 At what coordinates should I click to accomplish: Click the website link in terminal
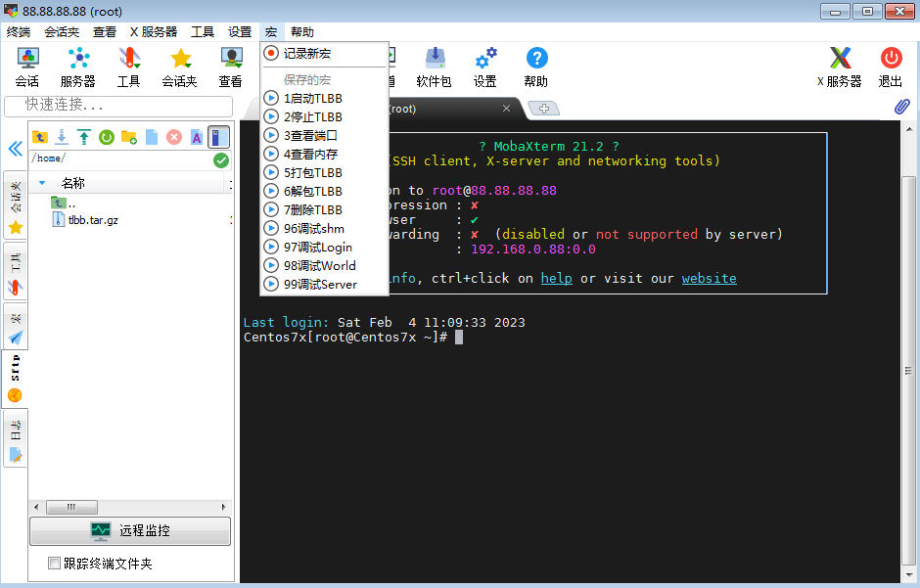(x=709, y=278)
